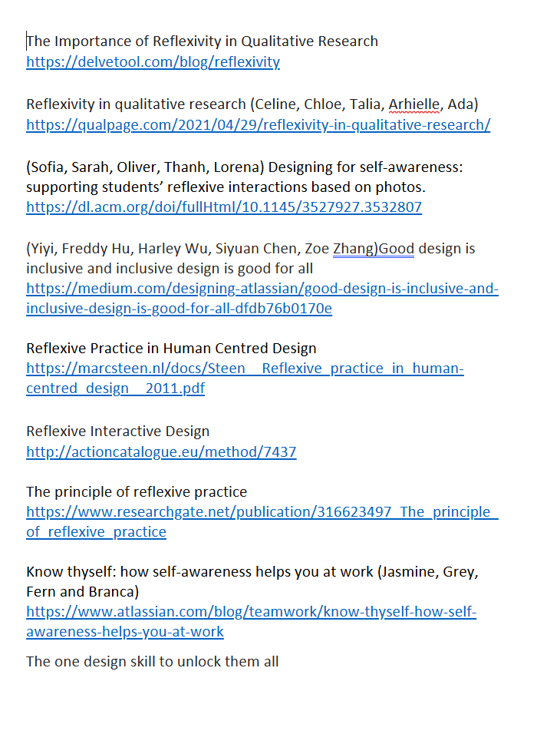Click the name "Sofia" in parentheses
Screen dimensions: 560x734
click(49, 167)
